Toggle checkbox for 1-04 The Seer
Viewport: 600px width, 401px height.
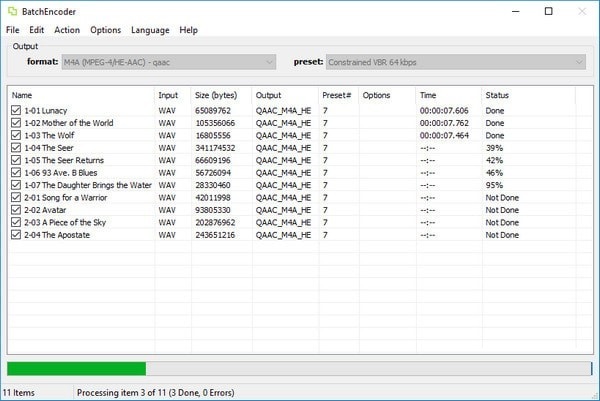point(15,148)
